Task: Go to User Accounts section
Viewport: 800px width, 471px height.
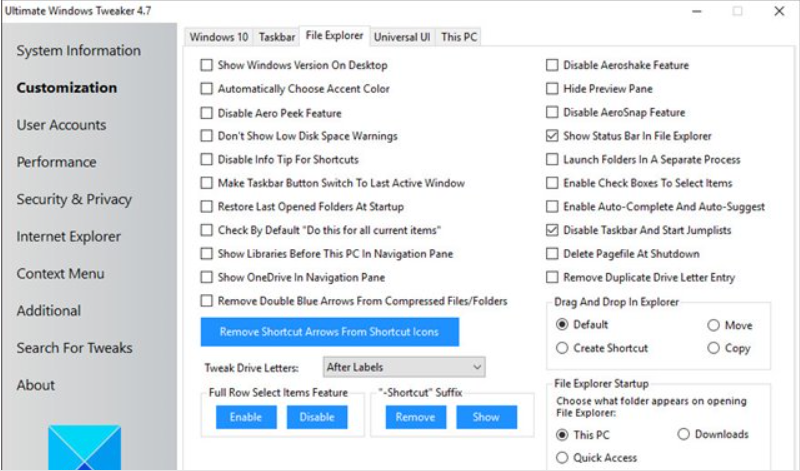Action: point(61,125)
